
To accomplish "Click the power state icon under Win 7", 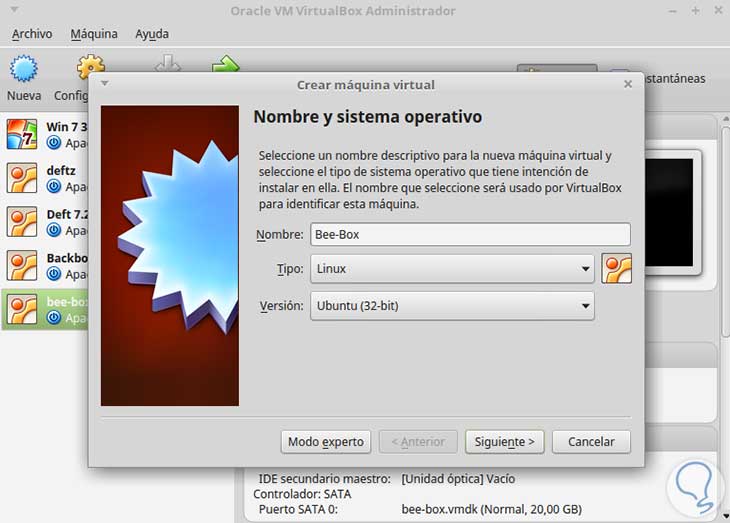I will click(x=54, y=143).
